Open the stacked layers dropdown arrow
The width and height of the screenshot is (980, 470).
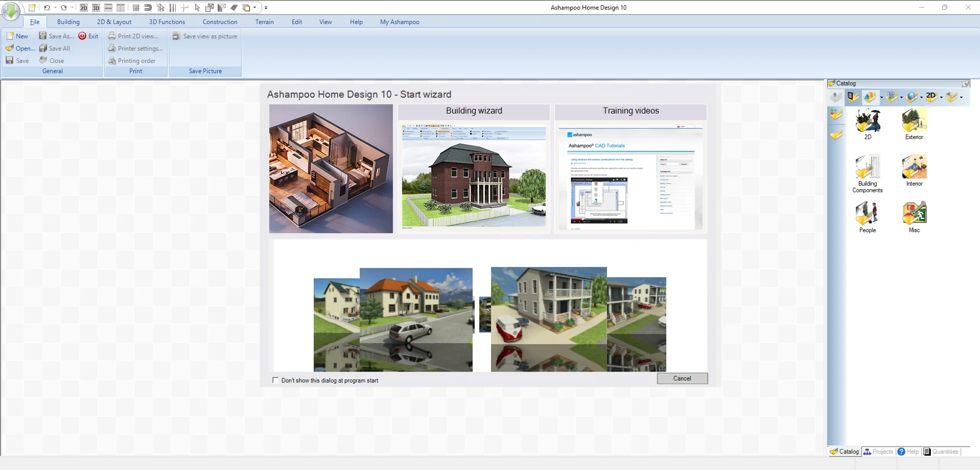[254, 8]
